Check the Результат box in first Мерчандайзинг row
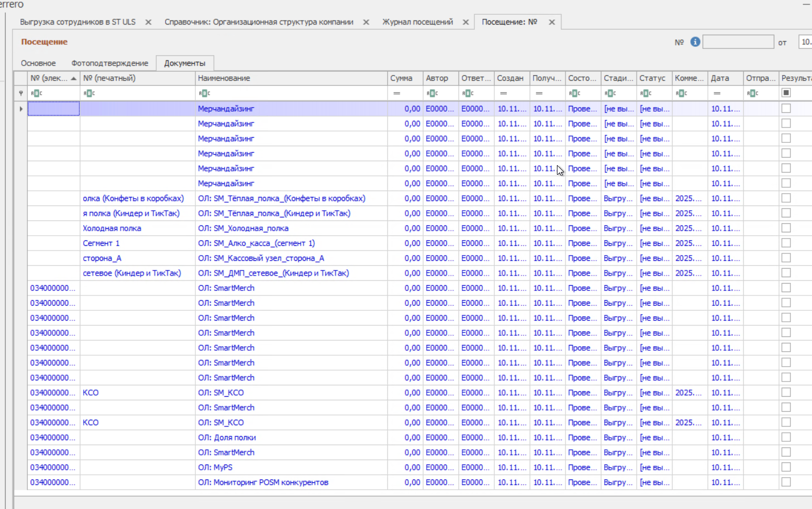Image resolution: width=812 pixels, height=509 pixels. 786,108
